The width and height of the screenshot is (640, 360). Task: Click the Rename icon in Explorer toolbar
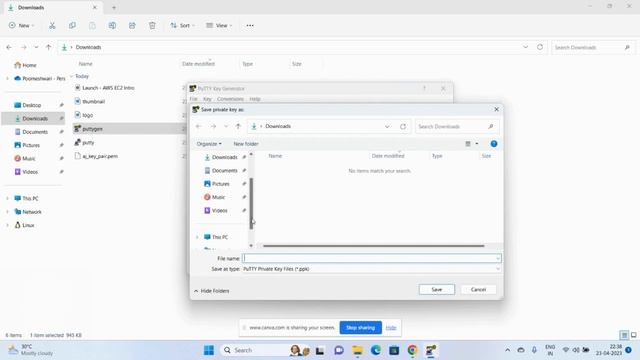(112, 25)
